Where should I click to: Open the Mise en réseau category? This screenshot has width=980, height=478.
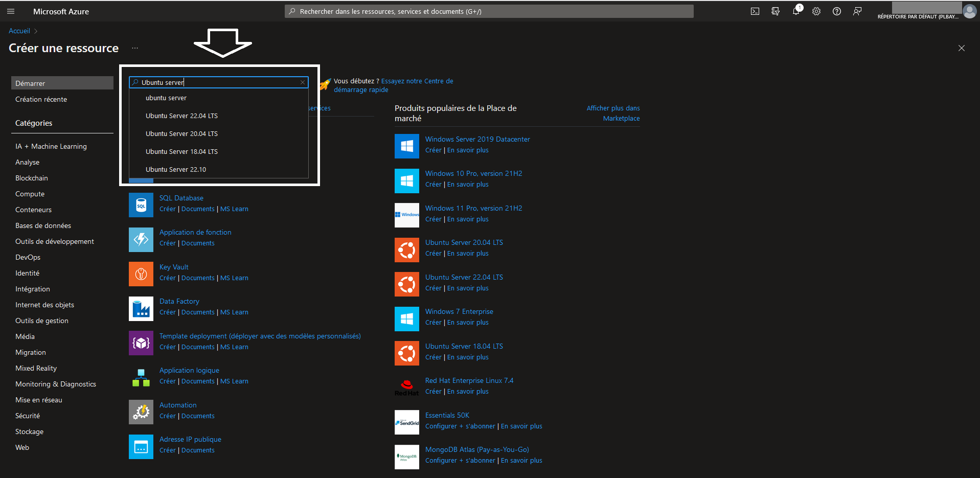[x=38, y=400]
